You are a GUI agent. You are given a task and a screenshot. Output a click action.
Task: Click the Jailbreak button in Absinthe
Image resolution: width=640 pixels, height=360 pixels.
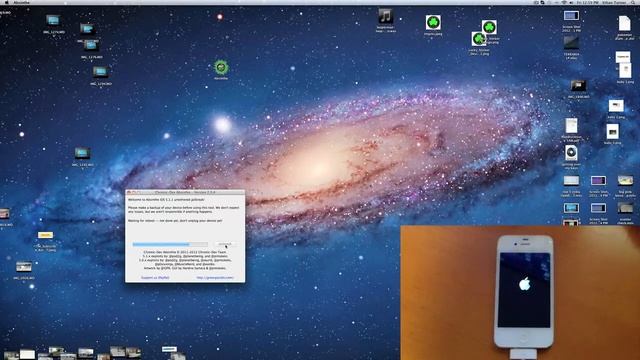pyautogui.click(x=225, y=244)
